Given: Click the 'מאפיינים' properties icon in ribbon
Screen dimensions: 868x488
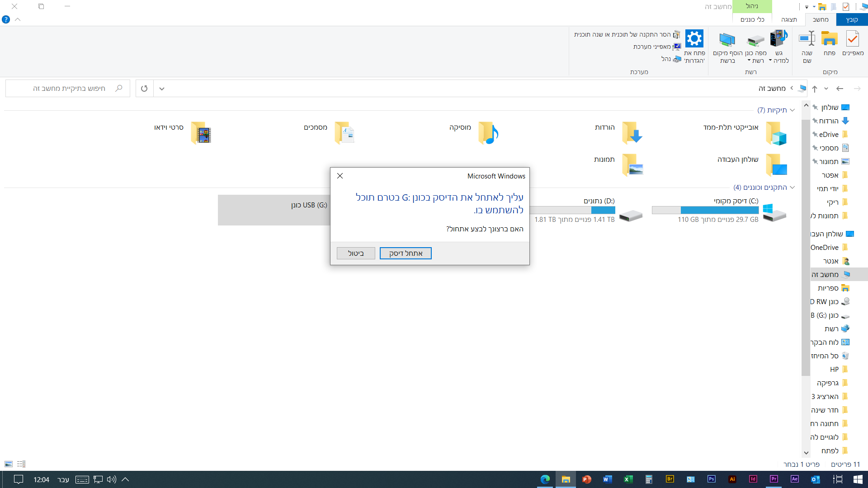Looking at the screenshot, I should pos(852,39).
